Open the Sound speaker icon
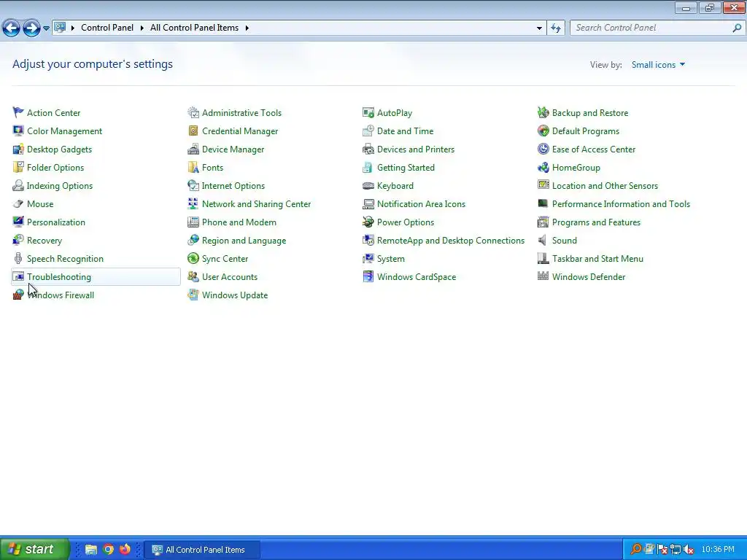747x560 pixels. tap(543, 241)
